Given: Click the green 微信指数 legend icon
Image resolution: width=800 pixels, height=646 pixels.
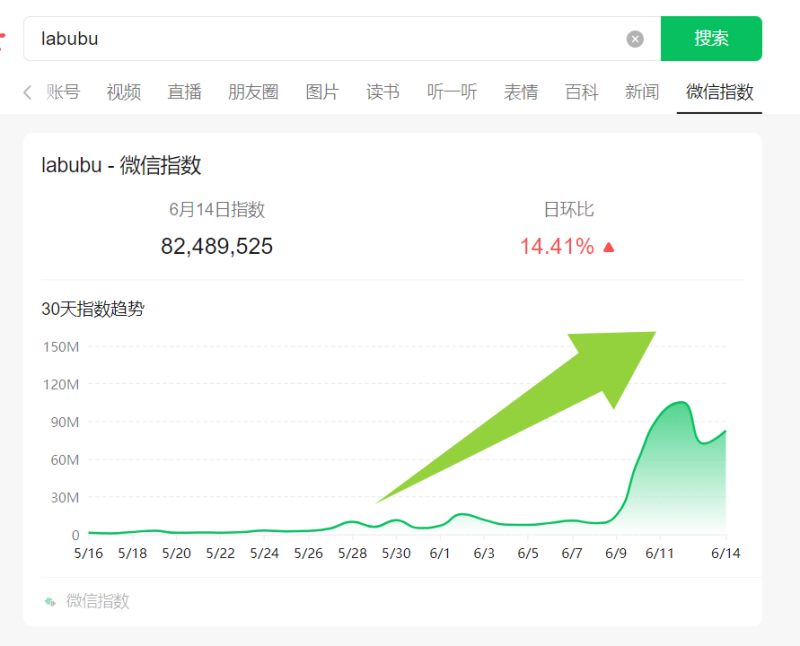Looking at the screenshot, I should [48, 601].
